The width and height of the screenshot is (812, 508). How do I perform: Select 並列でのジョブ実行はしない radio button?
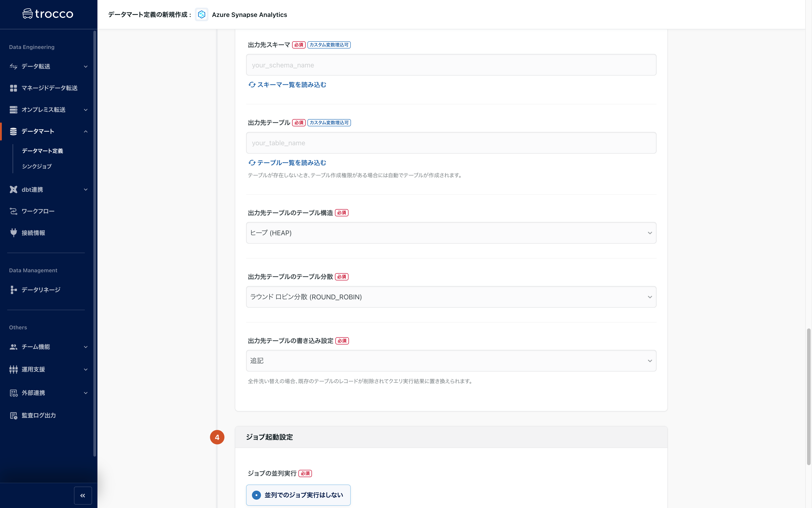point(256,494)
